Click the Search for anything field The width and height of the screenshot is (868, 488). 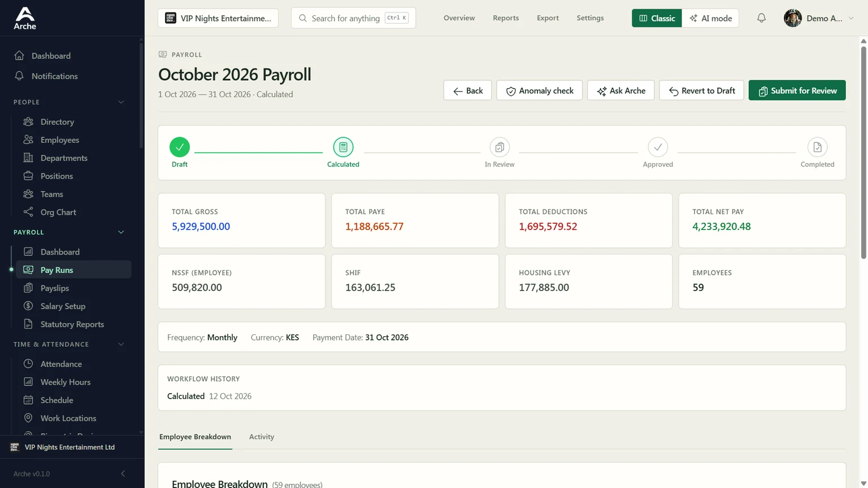[x=353, y=18]
